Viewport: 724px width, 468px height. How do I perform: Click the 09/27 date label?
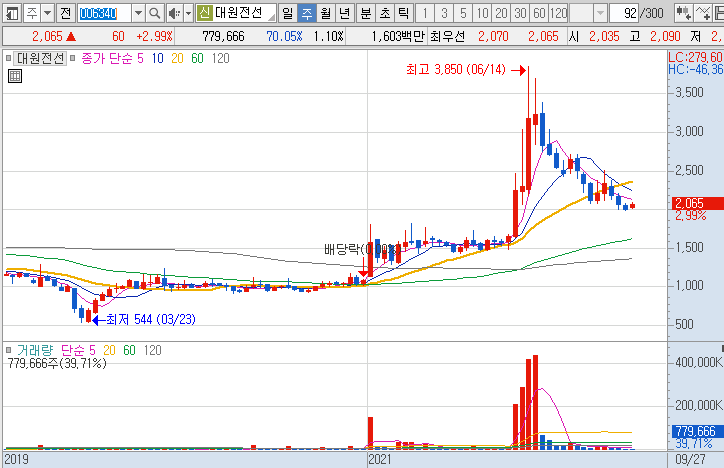tap(690, 459)
